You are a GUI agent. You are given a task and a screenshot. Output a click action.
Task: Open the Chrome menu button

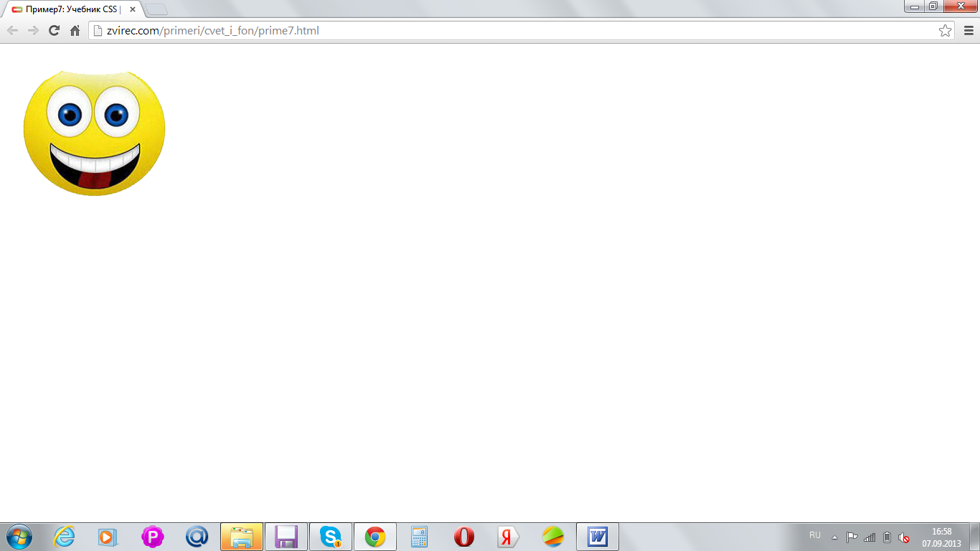point(969,30)
